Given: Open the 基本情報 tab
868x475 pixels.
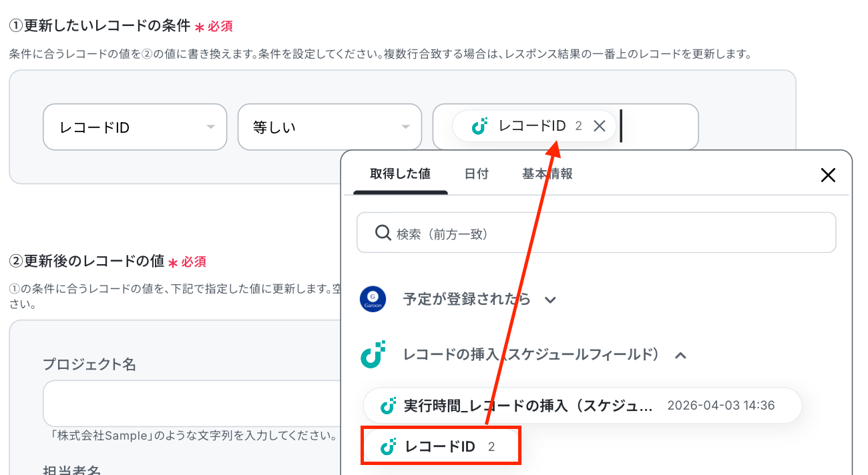Looking at the screenshot, I should pos(547,174).
